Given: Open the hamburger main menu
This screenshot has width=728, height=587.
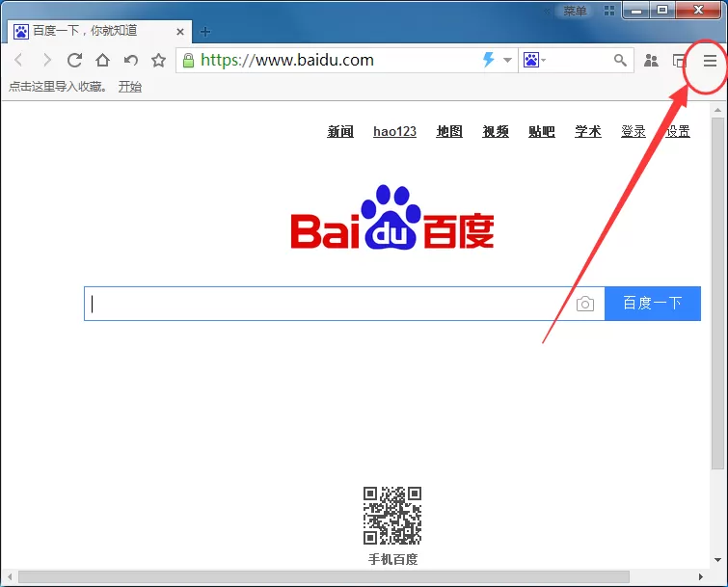Looking at the screenshot, I should 710,61.
